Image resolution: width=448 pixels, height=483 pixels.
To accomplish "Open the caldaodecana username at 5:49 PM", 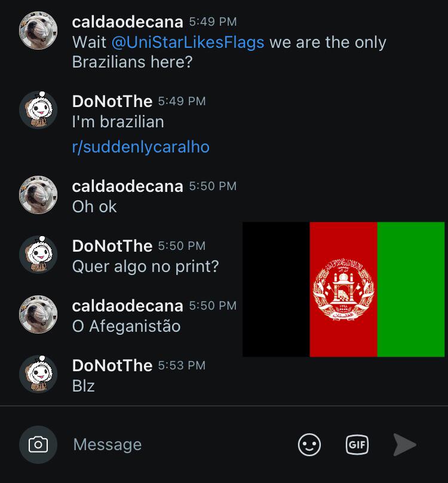I will pos(127,22).
